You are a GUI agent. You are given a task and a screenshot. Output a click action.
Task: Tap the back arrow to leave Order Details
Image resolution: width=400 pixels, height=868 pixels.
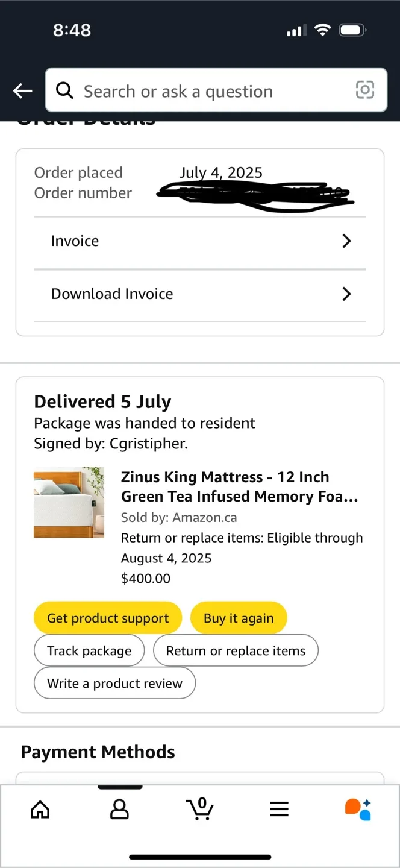[22, 90]
